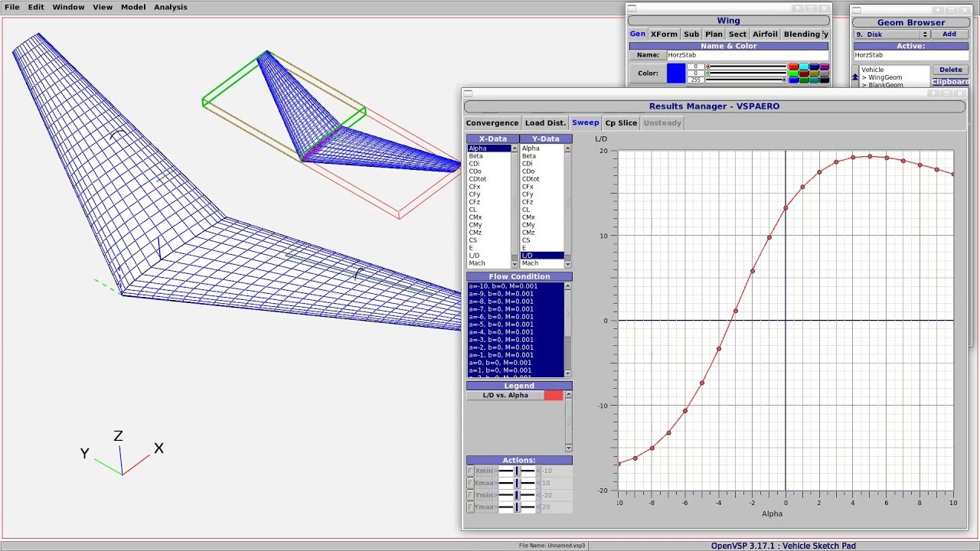Open the Plan tab in Wing window
This screenshot has width=980, height=551.
[x=714, y=34]
